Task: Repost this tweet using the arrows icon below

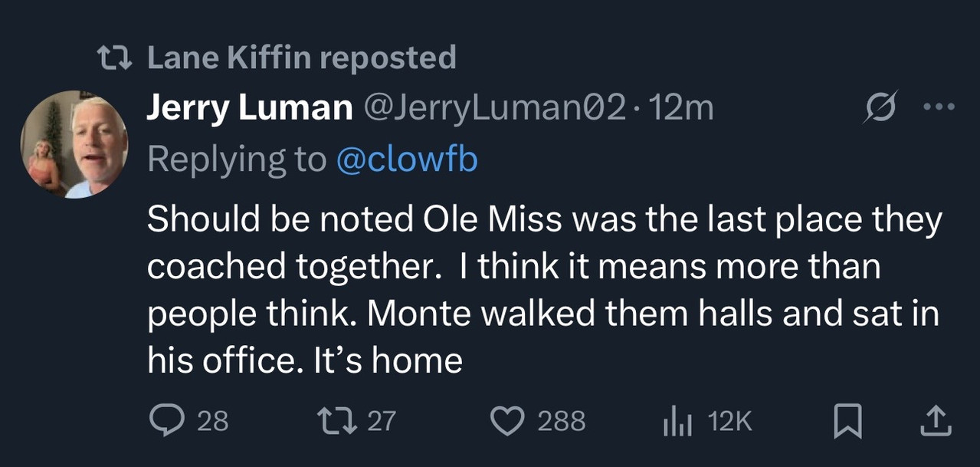Action: [x=336, y=420]
